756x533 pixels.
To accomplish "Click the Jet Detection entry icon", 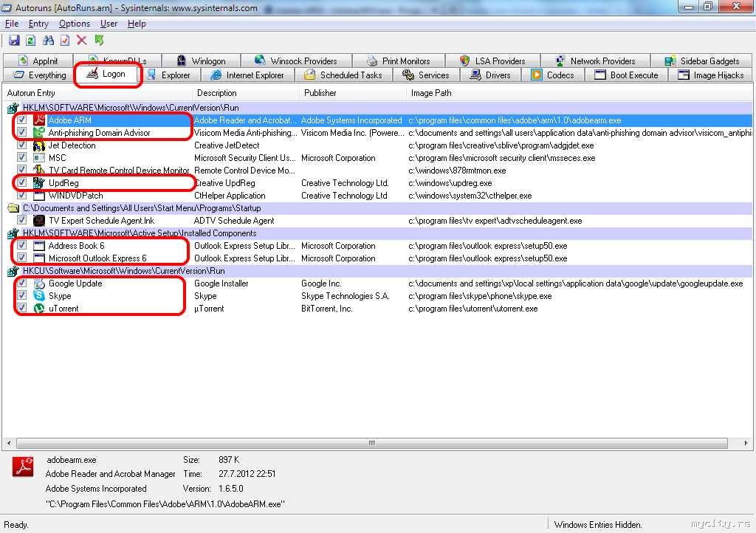I will 39,145.
